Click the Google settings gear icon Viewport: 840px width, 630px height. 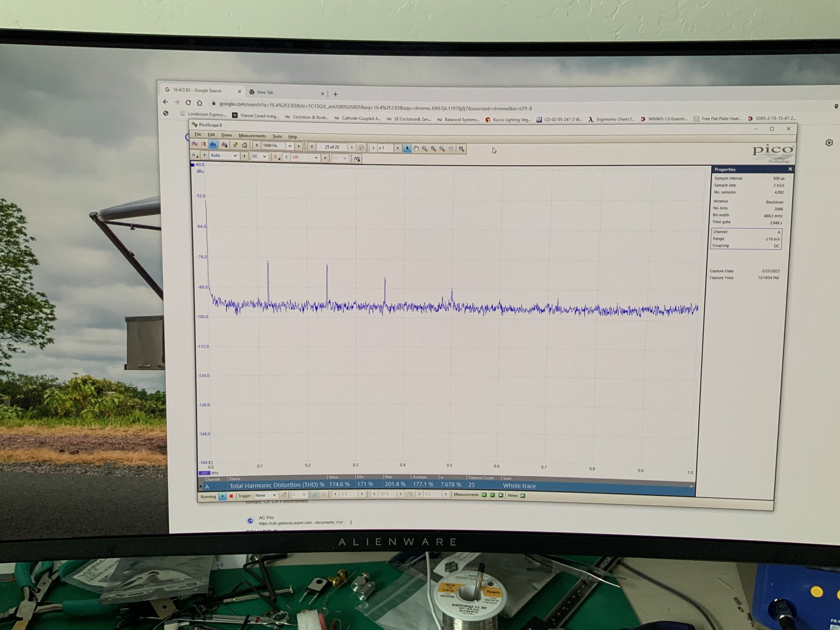[x=829, y=143]
